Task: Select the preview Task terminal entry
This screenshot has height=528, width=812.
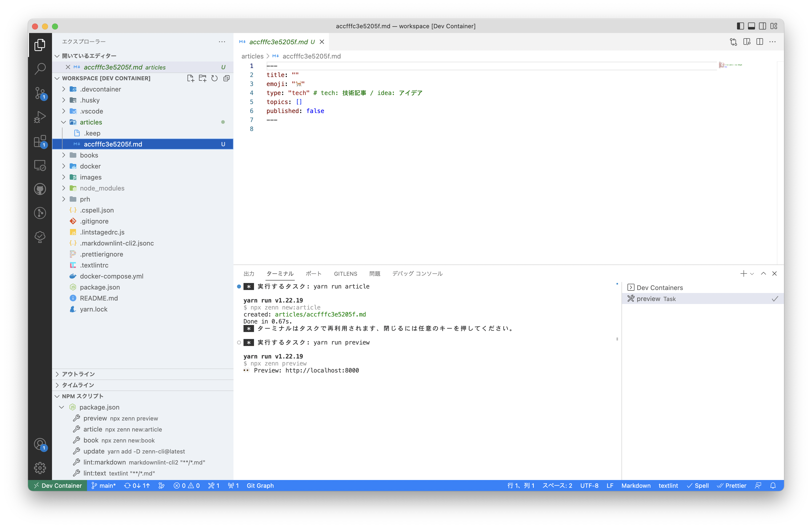Action: [703, 299]
